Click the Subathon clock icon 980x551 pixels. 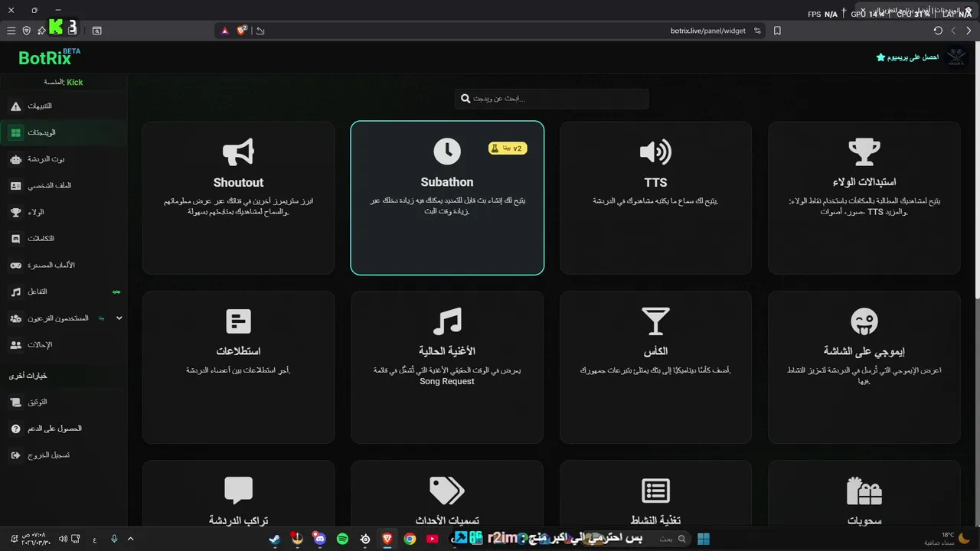point(447,152)
